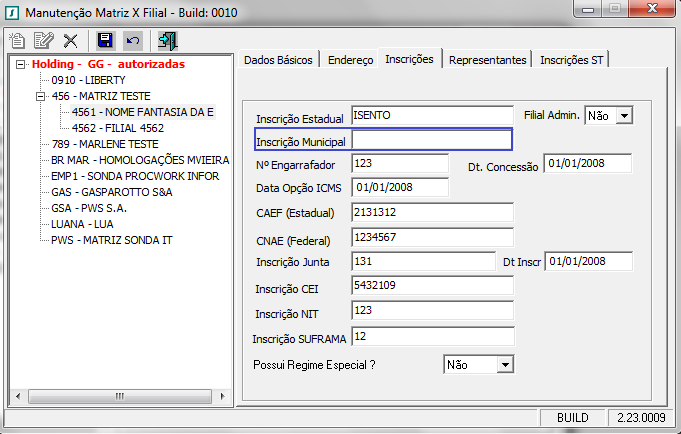Screen dimensions: 681x434
Task: Click the Inscrição SUFRAMA label
Action: tap(299, 339)
